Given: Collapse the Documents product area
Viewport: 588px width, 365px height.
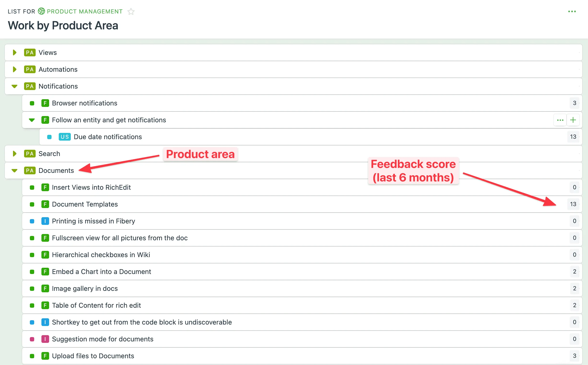Looking at the screenshot, I should 14,170.
